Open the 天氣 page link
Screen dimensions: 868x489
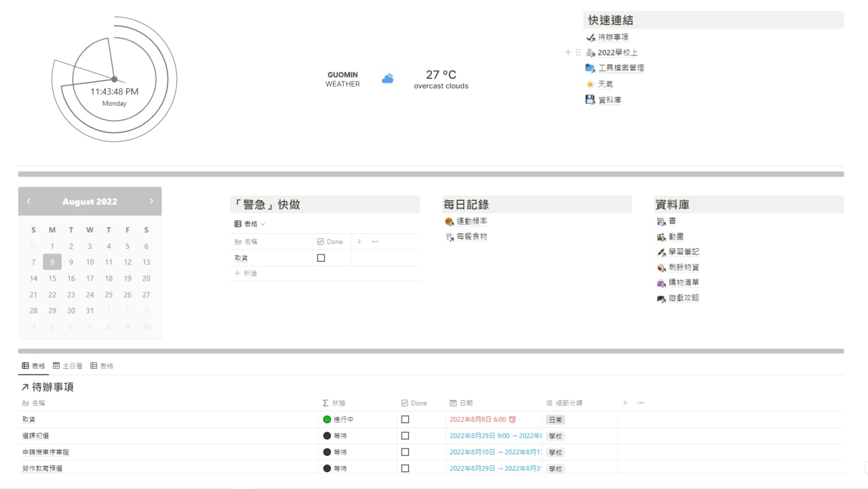[x=606, y=84]
